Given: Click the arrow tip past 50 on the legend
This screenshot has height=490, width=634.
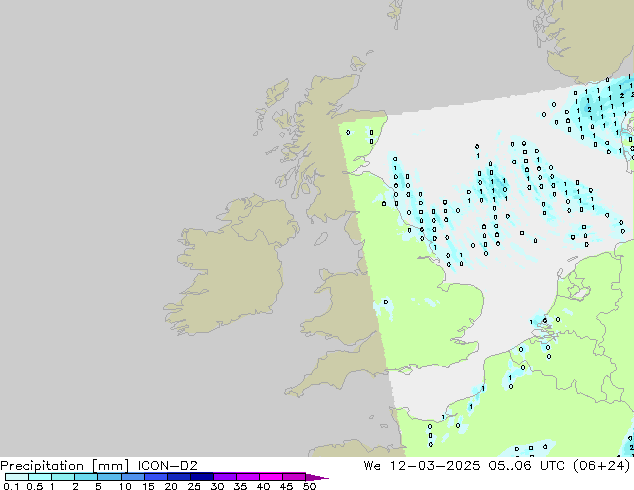Looking at the screenshot, I should point(317,477).
